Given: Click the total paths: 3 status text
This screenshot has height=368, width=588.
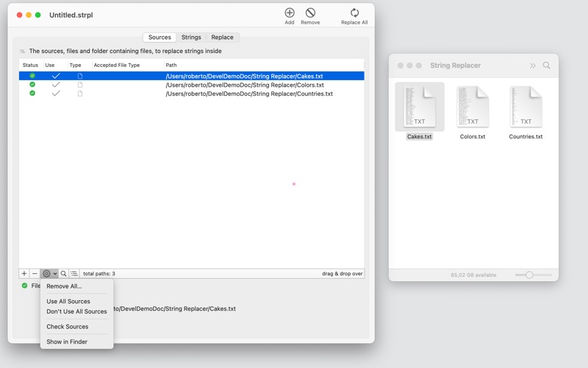Looking at the screenshot, I should (99, 273).
